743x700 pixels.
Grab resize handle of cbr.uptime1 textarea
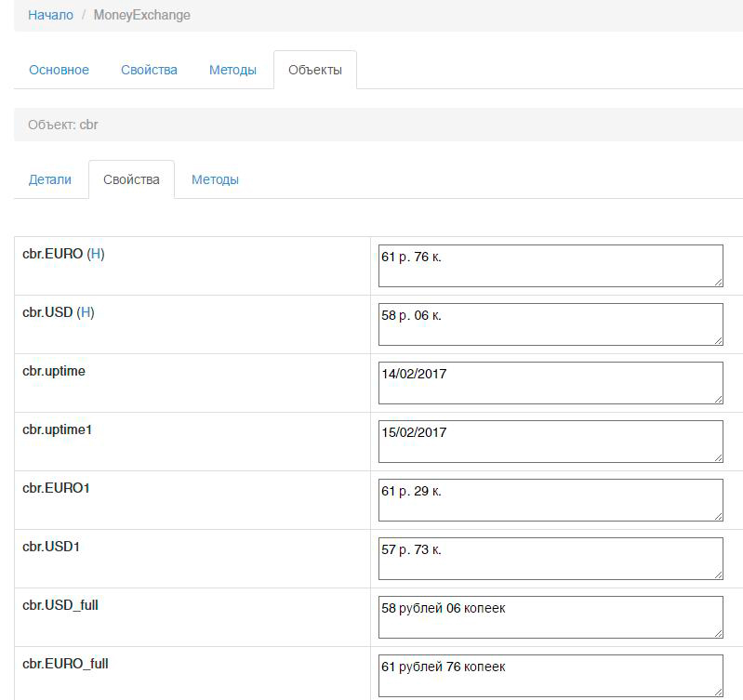click(717, 456)
